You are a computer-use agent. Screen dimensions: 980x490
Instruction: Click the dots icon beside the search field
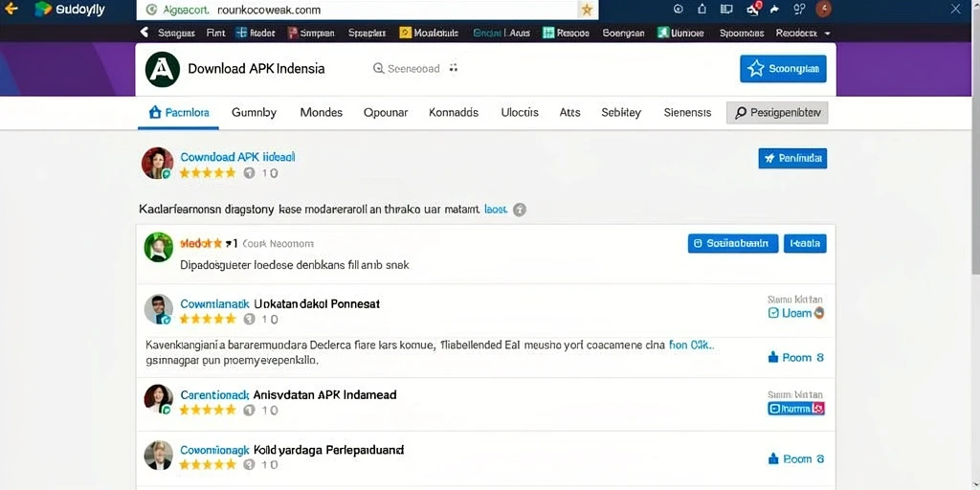coord(454,68)
